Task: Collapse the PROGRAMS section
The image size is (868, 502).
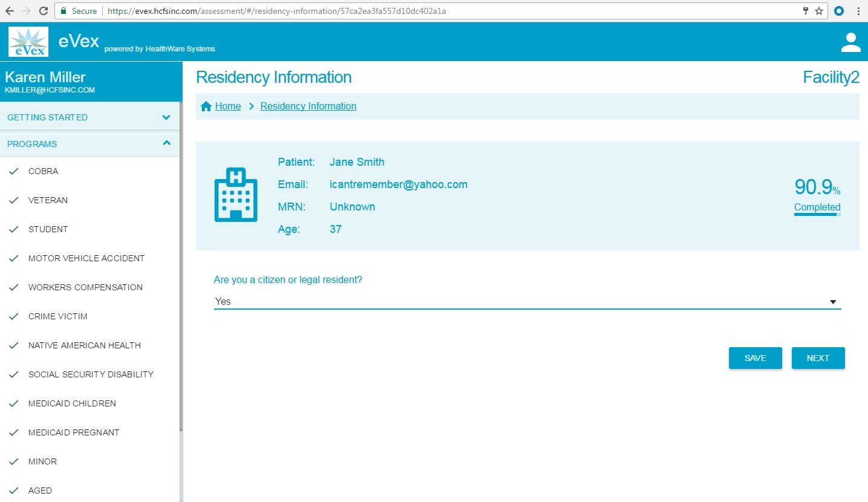Action: point(166,143)
